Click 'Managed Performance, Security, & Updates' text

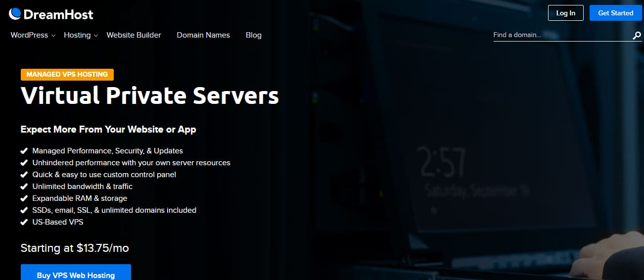pyautogui.click(x=108, y=151)
